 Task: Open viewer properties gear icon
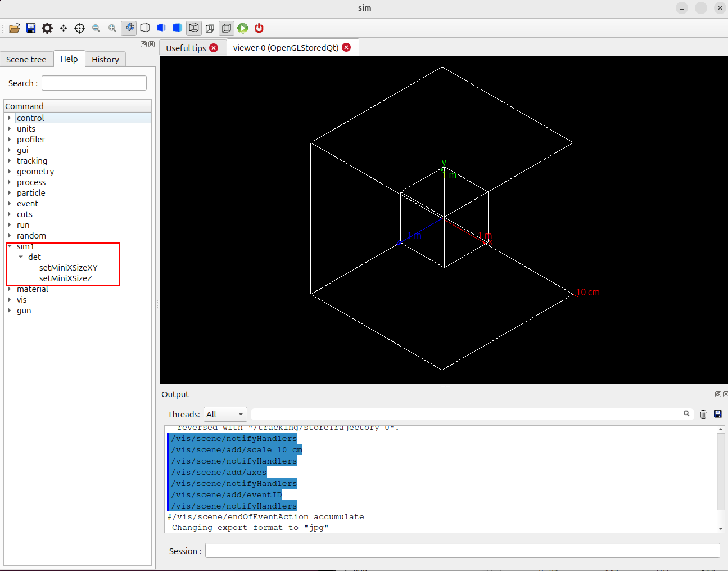pyautogui.click(x=47, y=28)
